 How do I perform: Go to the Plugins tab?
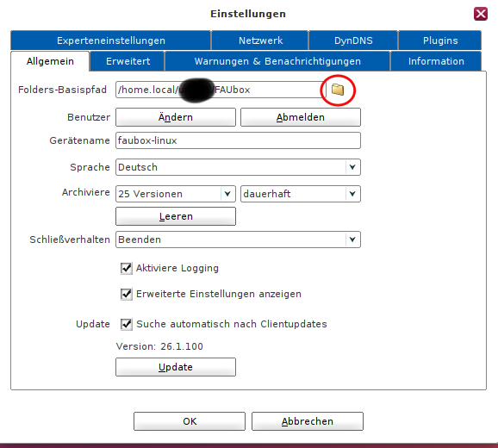click(440, 40)
